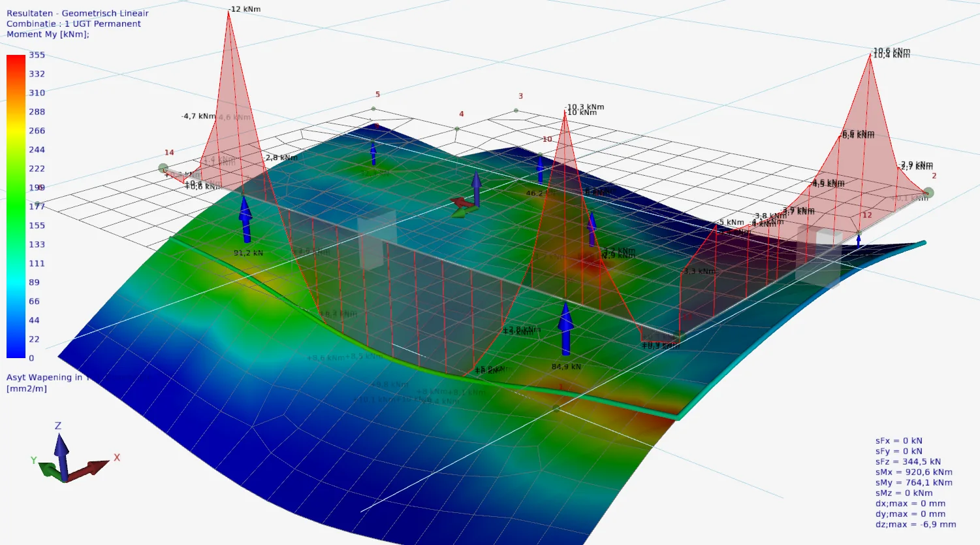Click the '-4,7 kNm' moment label
The width and height of the screenshot is (980, 545).
pos(198,116)
